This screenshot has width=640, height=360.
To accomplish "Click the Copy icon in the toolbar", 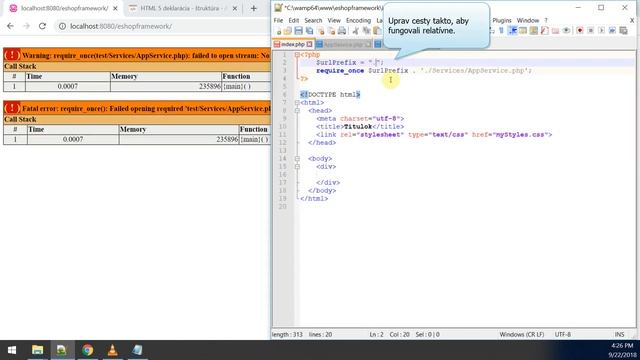I will pyautogui.click(x=367, y=31).
